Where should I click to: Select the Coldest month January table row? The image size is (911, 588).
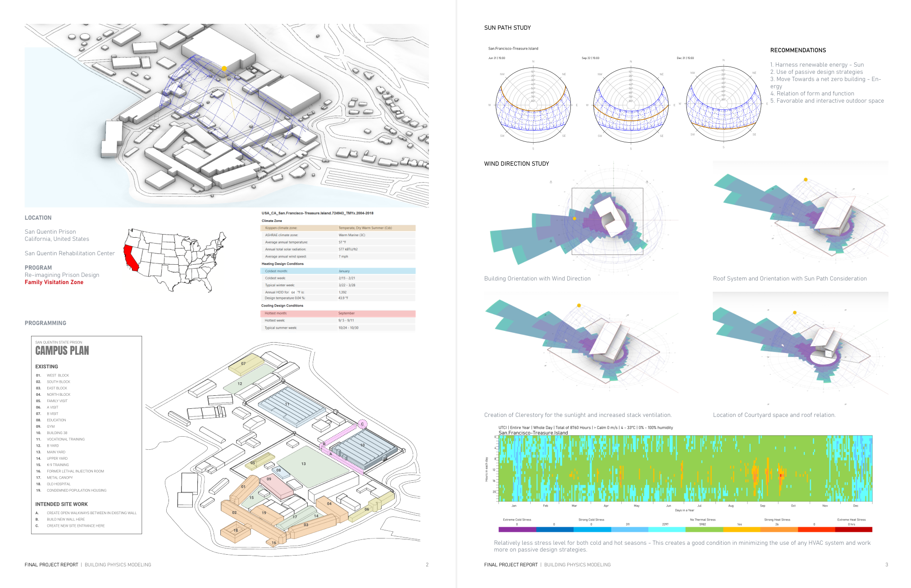pyautogui.click(x=338, y=271)
